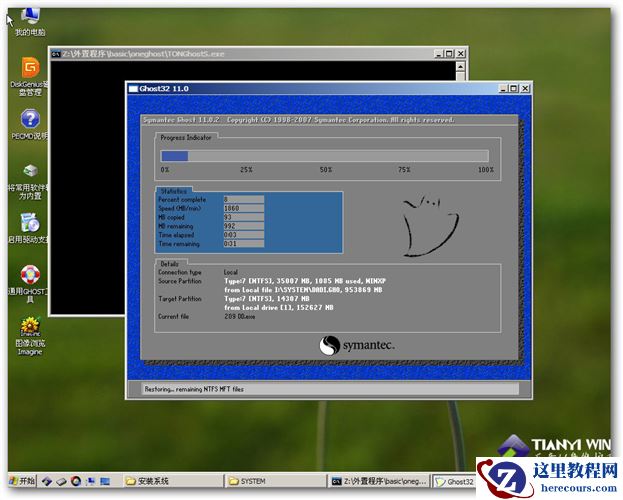Screen dimensions: 623x500
Task: Close the TONGhost console window
Action: [x=460, y=53]
